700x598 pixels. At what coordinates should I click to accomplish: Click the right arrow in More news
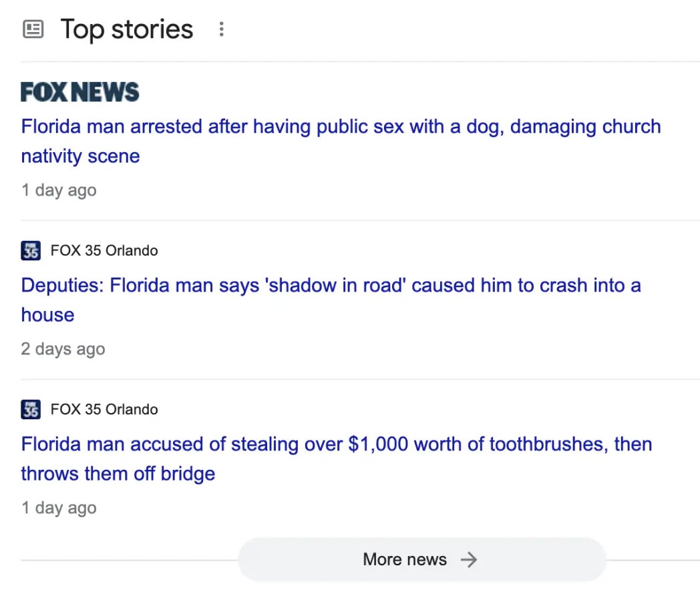(470, 559)
